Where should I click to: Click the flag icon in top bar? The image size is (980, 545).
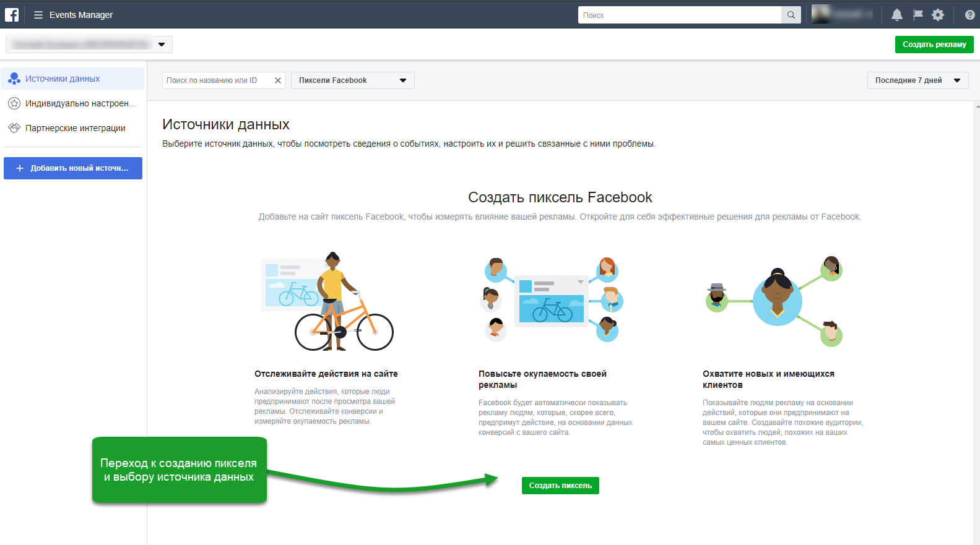(917, 15)
